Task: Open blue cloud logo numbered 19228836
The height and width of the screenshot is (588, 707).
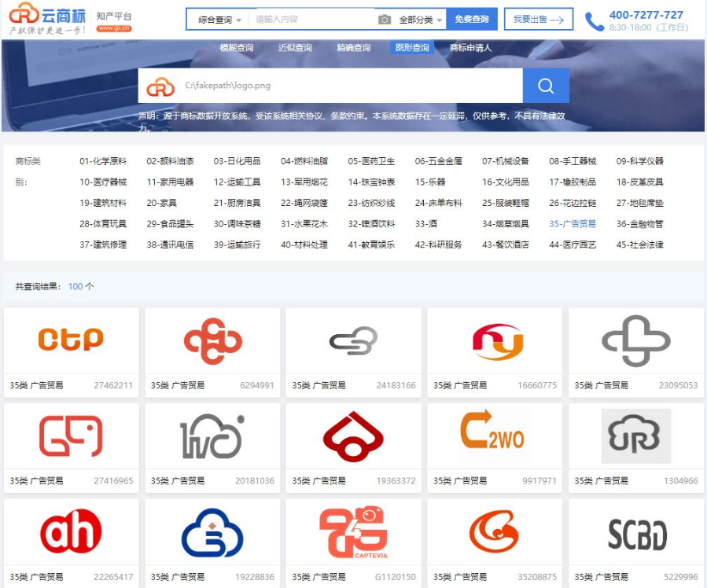Action: (212, 533)
